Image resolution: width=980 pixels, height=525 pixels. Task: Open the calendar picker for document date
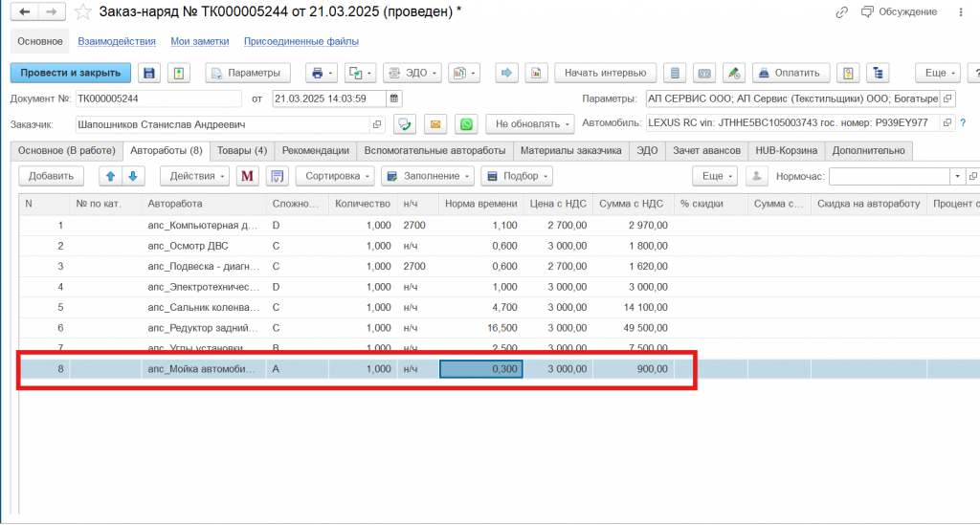click(x=394, y=98)
